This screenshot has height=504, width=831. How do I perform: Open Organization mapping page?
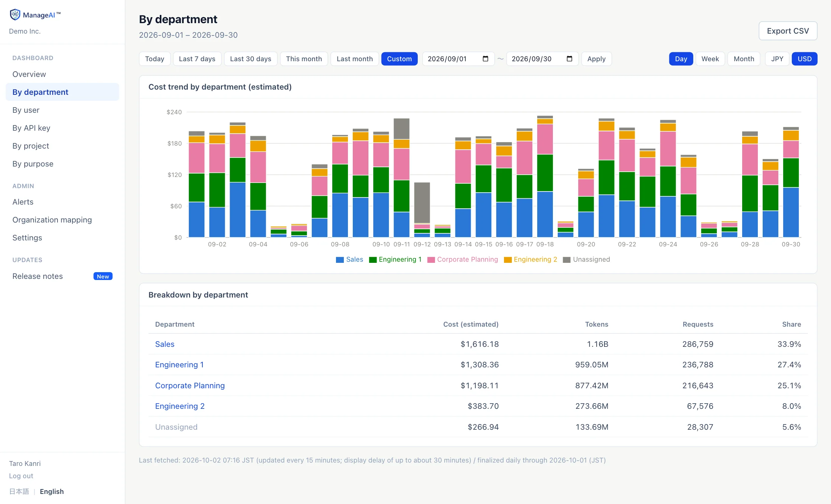click(x=62, y=220)
